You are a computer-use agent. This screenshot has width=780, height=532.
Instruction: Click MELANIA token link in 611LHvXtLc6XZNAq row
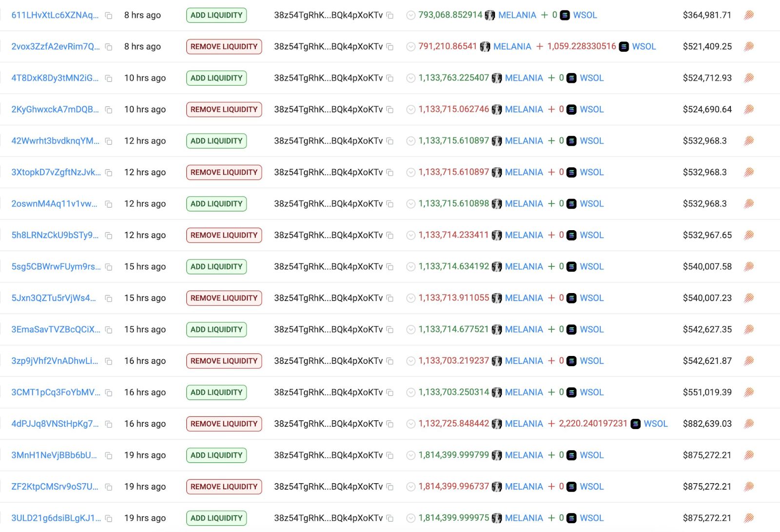click(x=517, y=15)
